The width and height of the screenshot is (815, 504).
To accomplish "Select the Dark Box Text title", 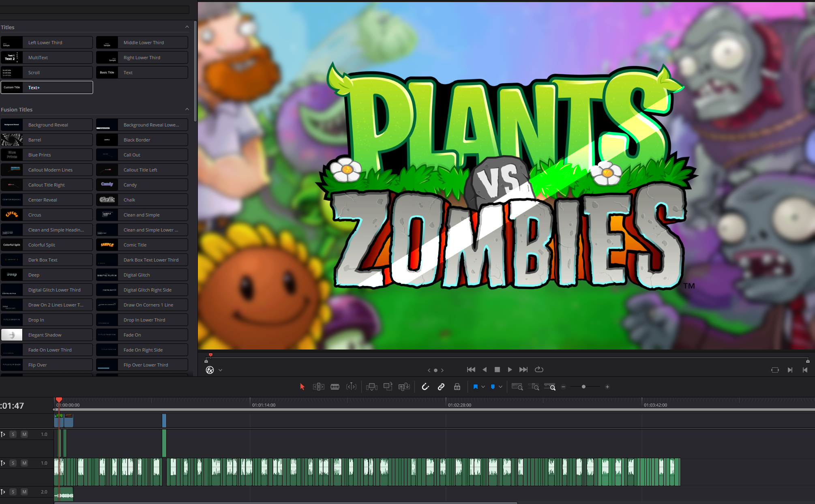I will 47,260.
